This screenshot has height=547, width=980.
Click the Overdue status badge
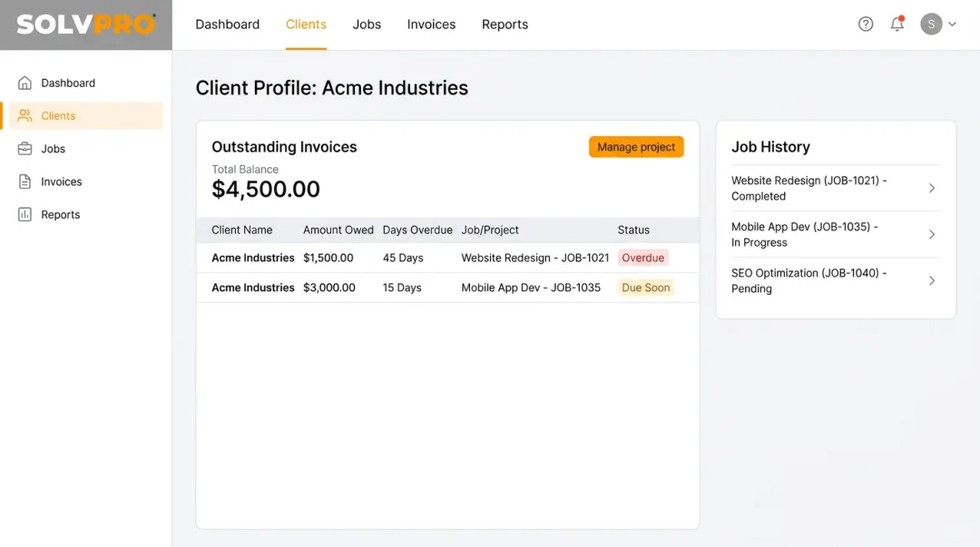(x=642, y=258)
